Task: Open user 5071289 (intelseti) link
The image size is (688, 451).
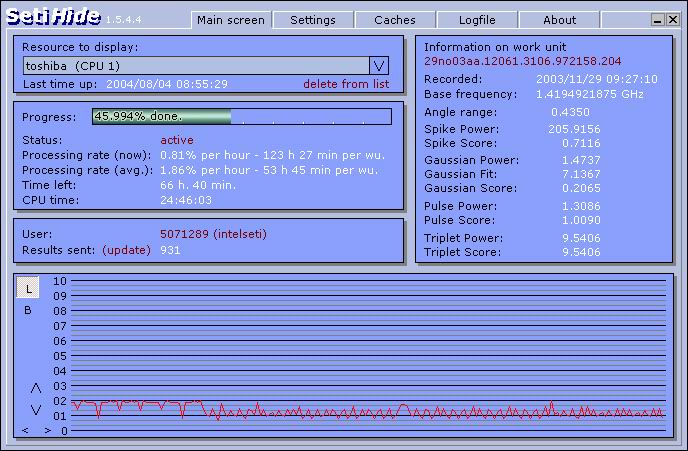Action: (x=213, y=234)
